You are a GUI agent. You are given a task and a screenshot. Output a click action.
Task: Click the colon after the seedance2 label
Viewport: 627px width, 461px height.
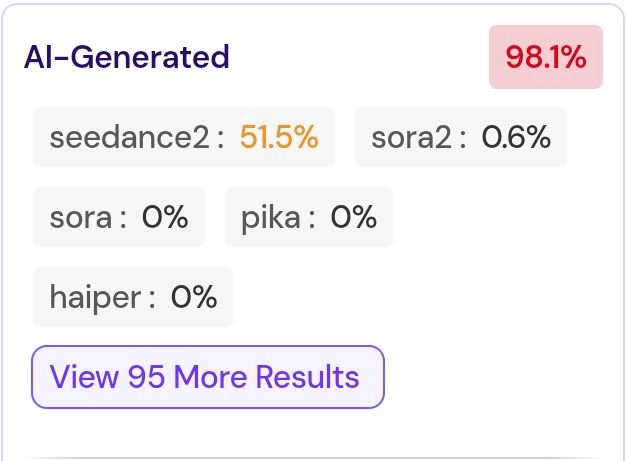220,139
